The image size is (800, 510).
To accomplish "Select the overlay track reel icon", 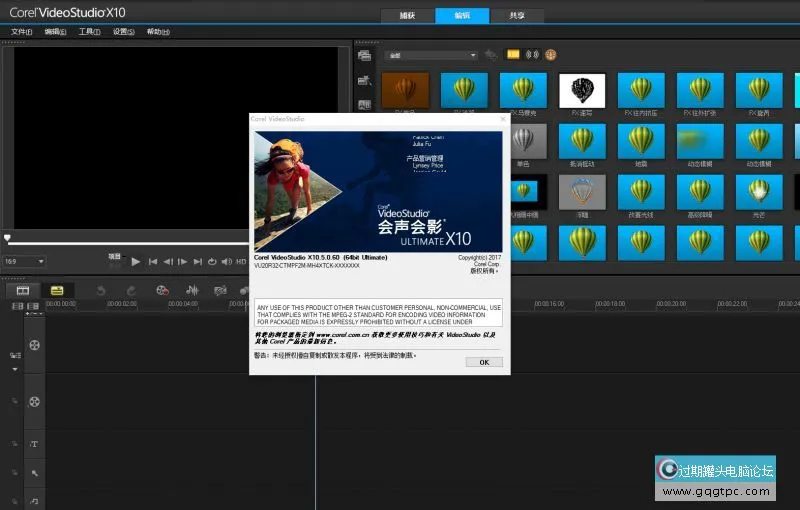I will pos(34,402).
